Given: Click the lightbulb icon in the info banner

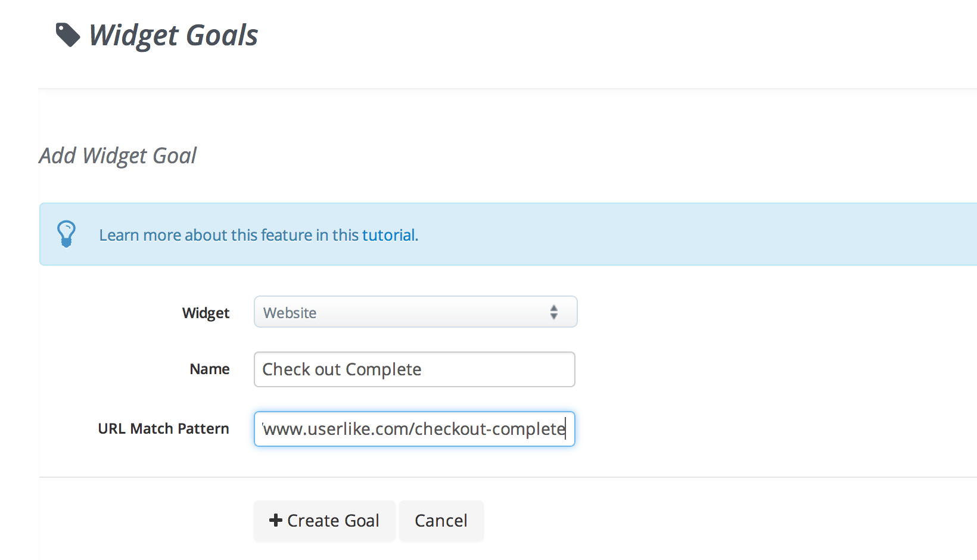Looking at the screenshot, I should pos(66,234).
